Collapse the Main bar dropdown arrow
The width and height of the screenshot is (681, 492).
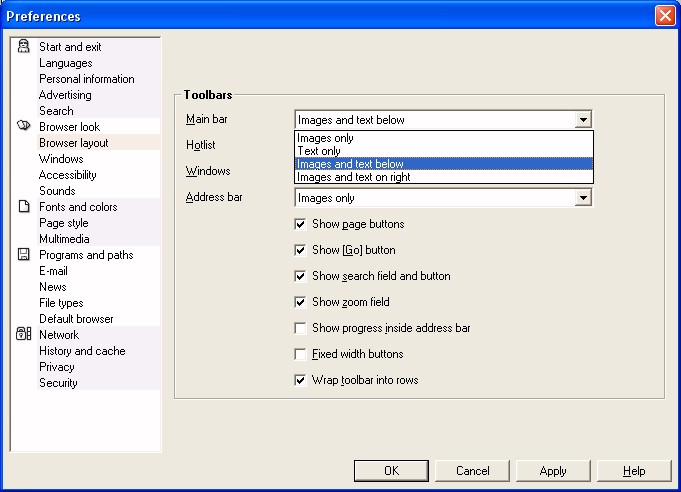[583, 120]
